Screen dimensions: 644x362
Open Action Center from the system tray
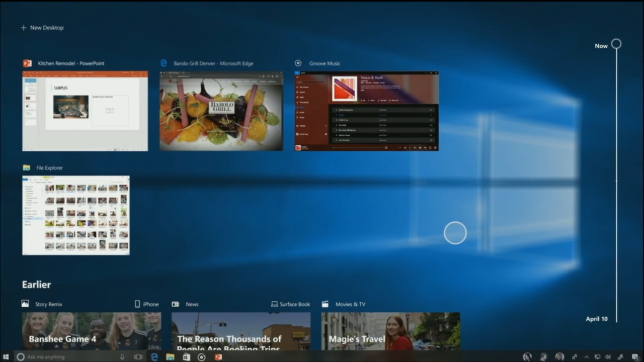(634, 357)
